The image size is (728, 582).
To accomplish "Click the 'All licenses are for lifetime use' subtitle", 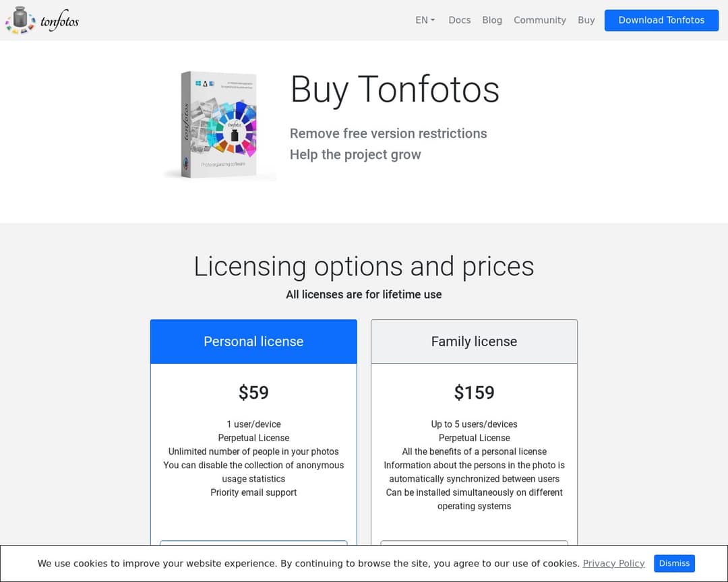I will 364,294.
